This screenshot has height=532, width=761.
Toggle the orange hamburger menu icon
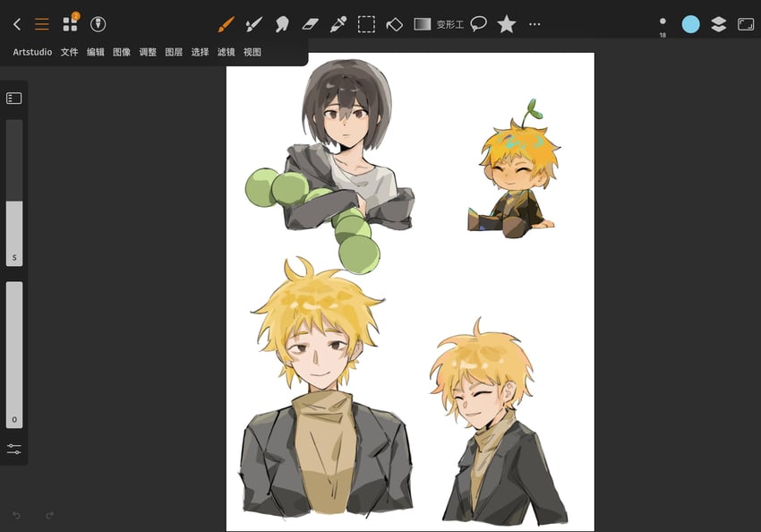(x=42, y=24)
